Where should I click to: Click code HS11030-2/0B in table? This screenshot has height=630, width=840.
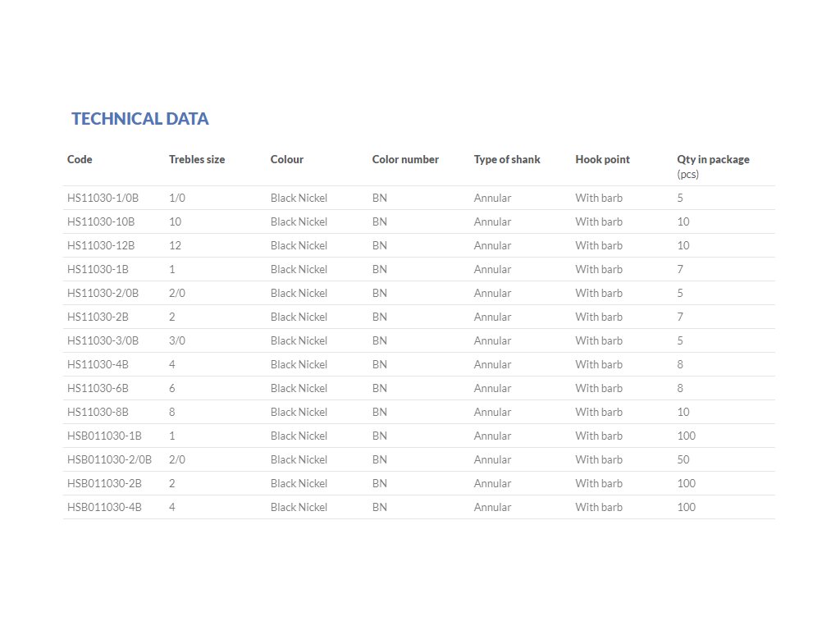tap(103, 294)
